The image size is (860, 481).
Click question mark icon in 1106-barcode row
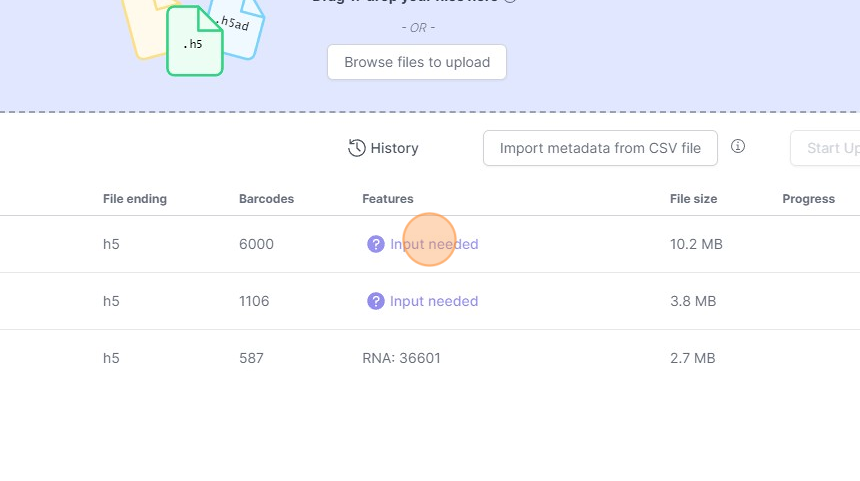pos(376,301)
